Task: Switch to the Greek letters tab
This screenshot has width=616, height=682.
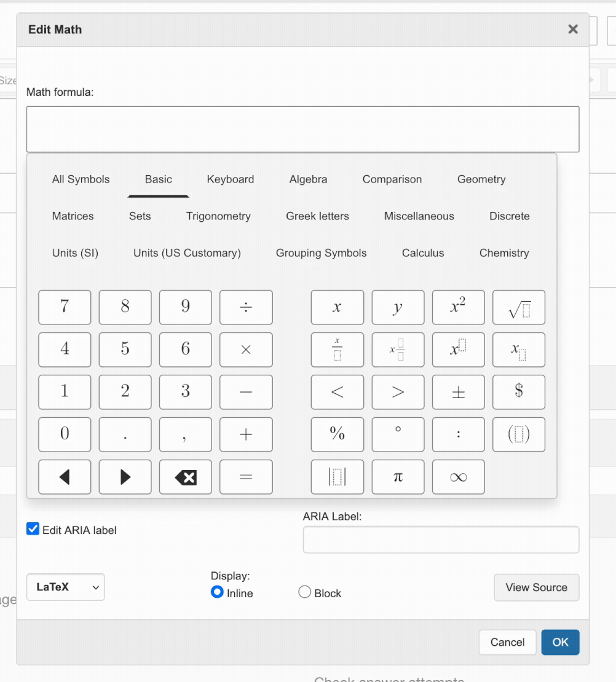Action: [317, 216]
